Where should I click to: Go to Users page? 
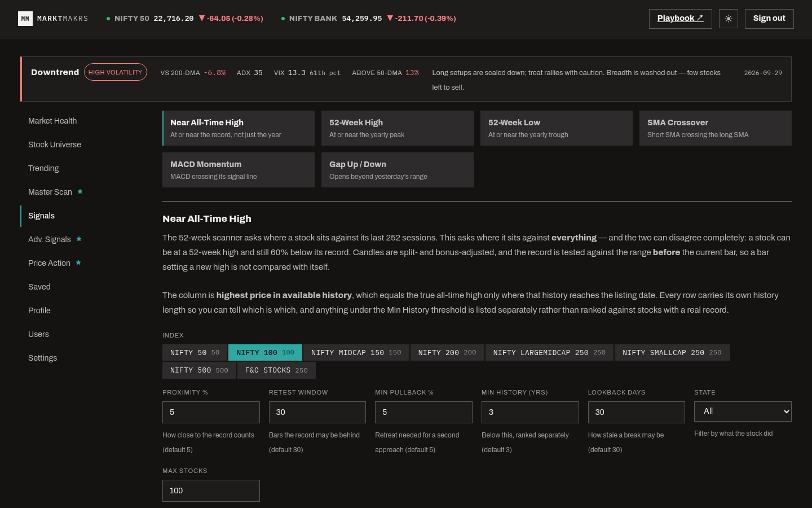coord(38,334)
